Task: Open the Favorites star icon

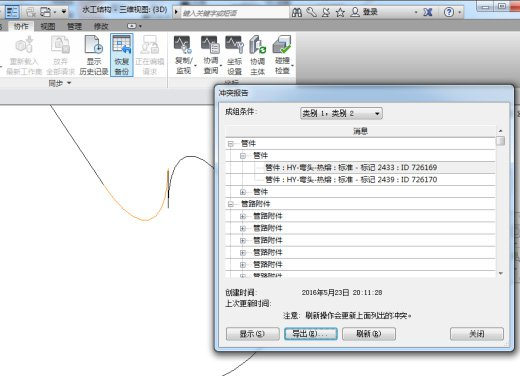Action: point(340,12)
